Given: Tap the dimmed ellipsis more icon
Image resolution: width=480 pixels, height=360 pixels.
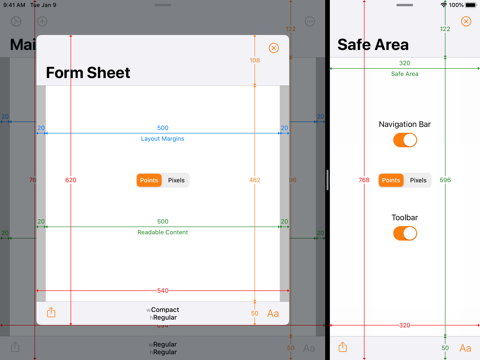Looking at the screenshot, I should pos(310,22).
